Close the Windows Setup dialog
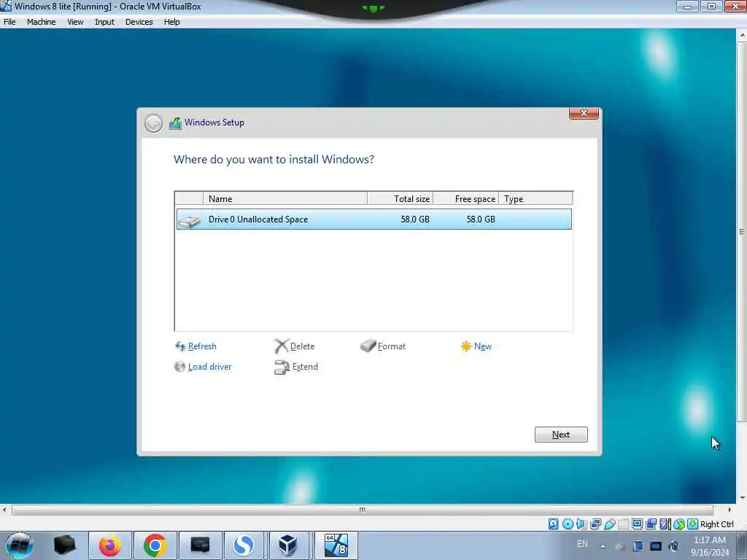Viewport: 747px width, 560px height. coord(584,113)
